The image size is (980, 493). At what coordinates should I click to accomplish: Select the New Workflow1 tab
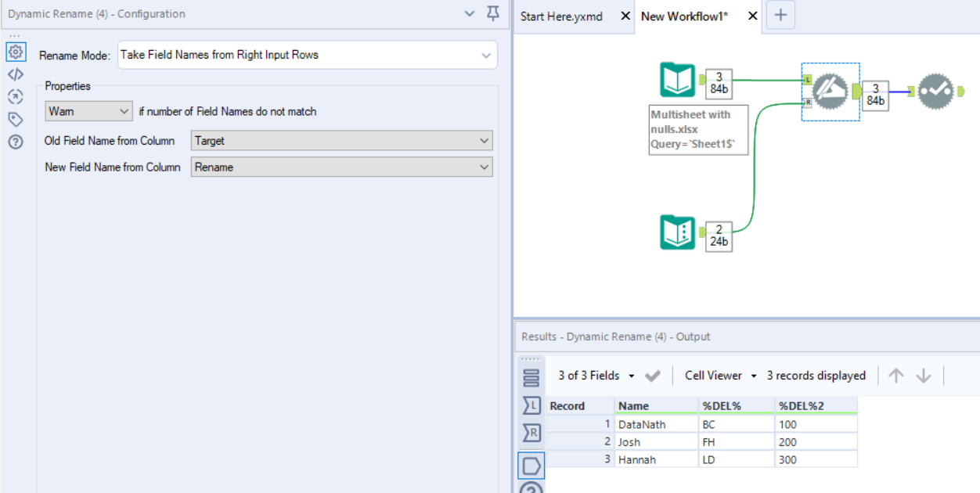[x=686, y=16]
